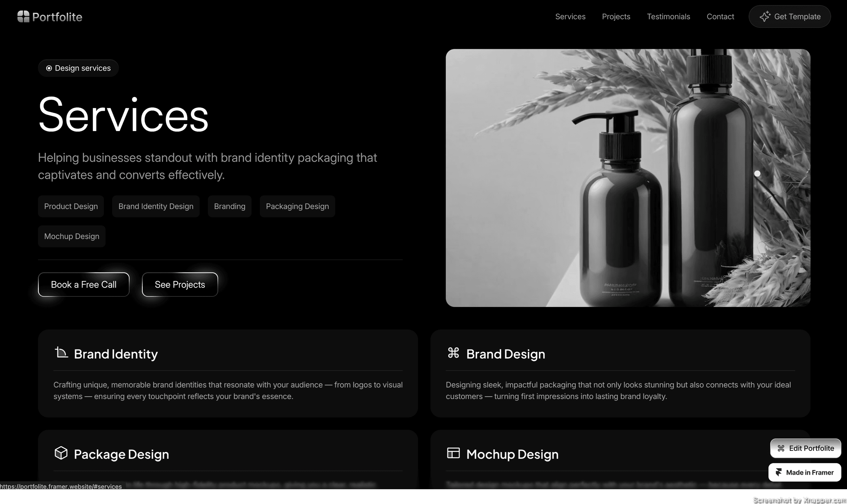
Task: Click the Framer logo in Made in Framer
Action: (x=779, y=472)
